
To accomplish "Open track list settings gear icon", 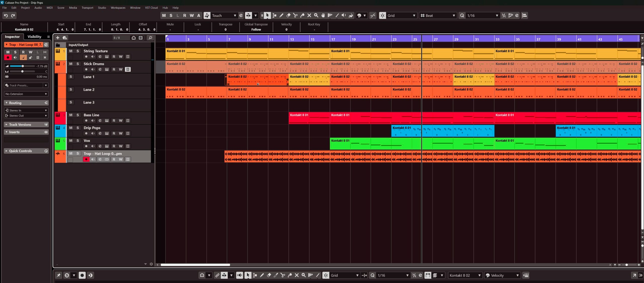I will pyautogui.click(x=151, y=264).
